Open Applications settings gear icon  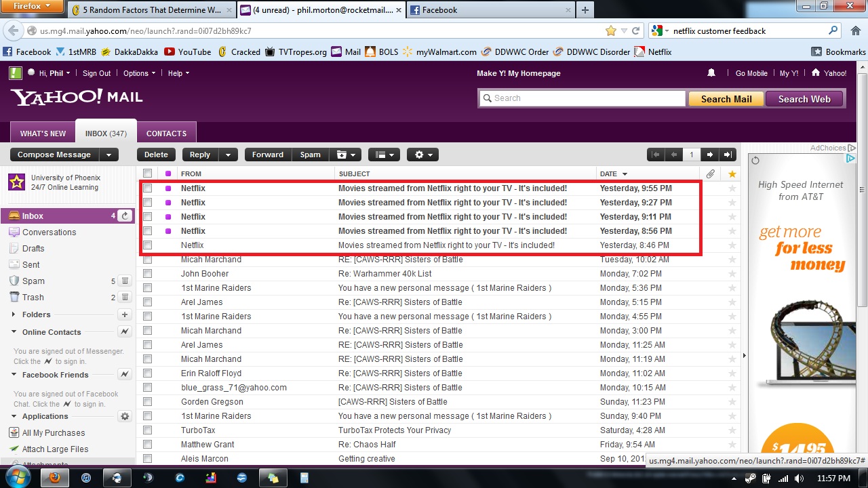tap(125, 416)
